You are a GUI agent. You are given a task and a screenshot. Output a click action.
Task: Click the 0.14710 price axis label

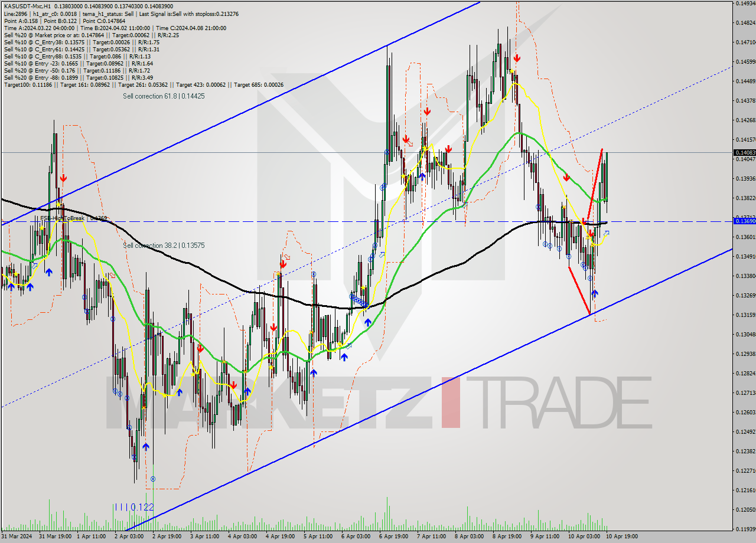click(x=745, y=42)
